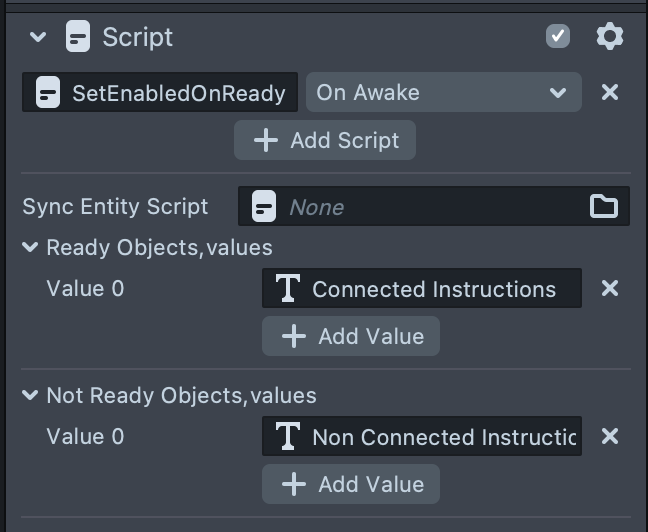Add Value to Ready Objects list
Screen dimensions: 648x532
tap(351, 337)
